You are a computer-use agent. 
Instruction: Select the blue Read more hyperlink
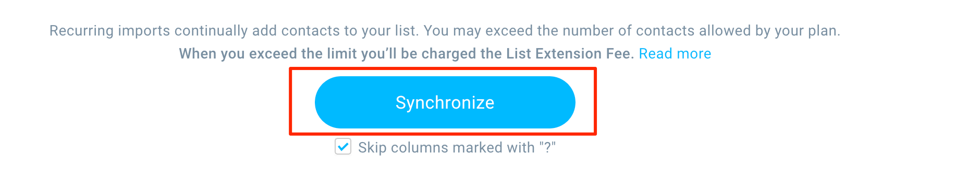pyautogui.click(x=675, y=54)
